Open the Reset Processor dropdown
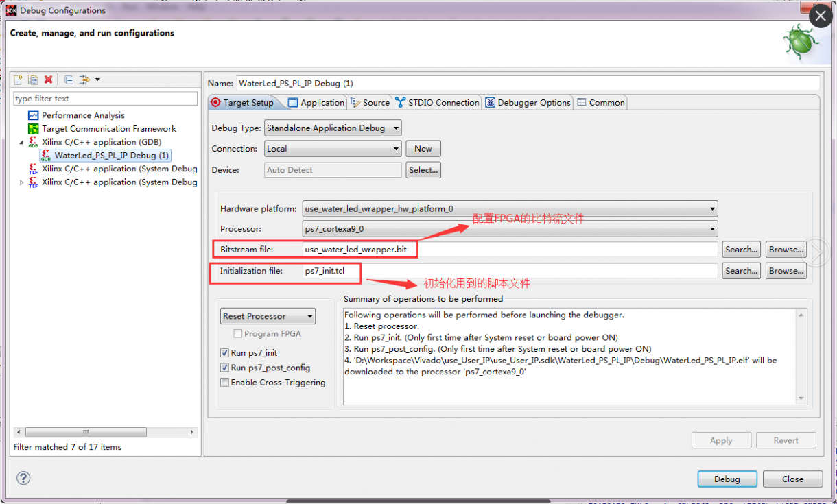 (x=268, y=316)
